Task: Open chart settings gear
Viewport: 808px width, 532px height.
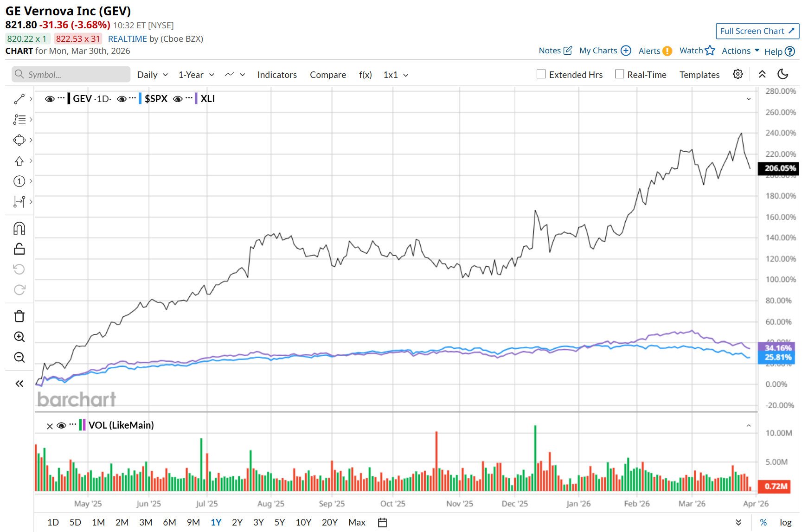Action: [737, 74]
